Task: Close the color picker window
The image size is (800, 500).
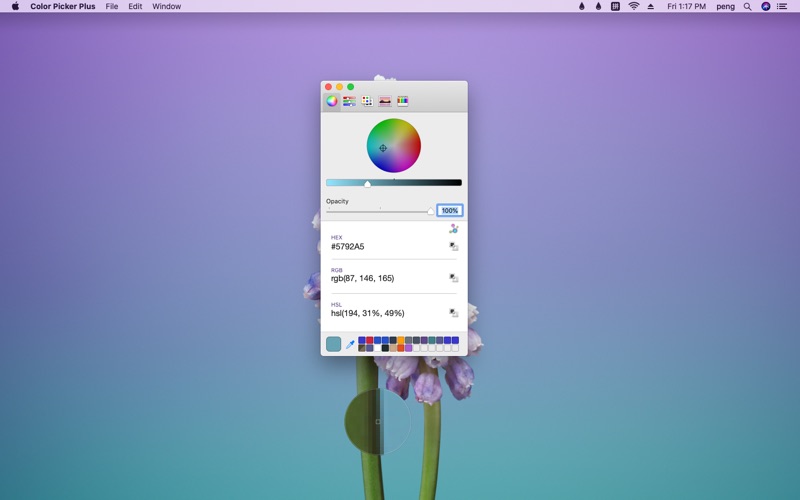Action: (x=329, y=87)
